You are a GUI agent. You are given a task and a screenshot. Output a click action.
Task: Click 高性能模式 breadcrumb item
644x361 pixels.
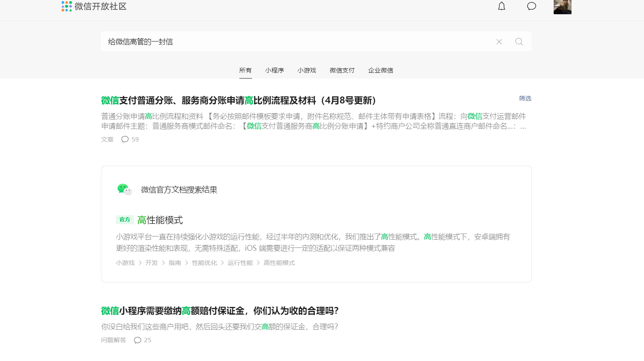coord(279,263)
